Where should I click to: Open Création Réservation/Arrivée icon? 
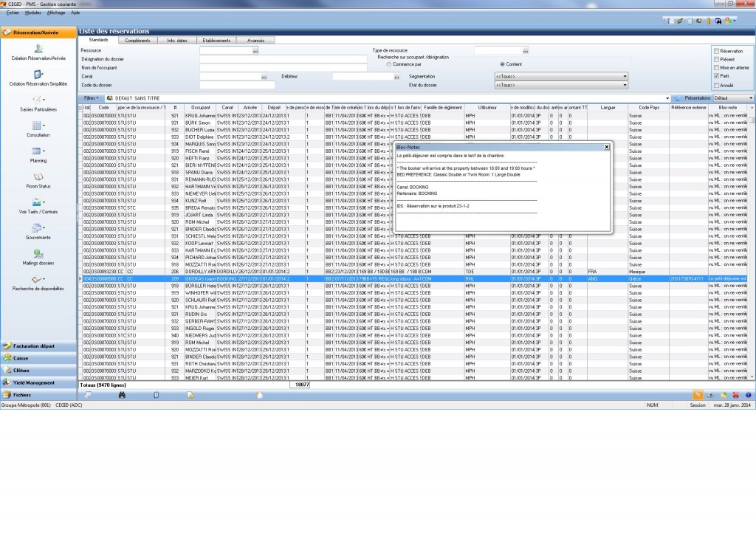click(x=38, y=49)
